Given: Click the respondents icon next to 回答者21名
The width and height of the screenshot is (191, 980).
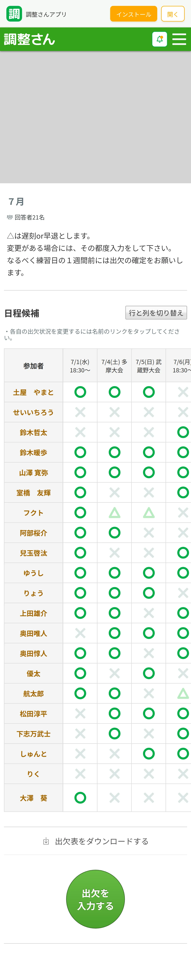Looking at the screenshot, I should pos(10,217).
